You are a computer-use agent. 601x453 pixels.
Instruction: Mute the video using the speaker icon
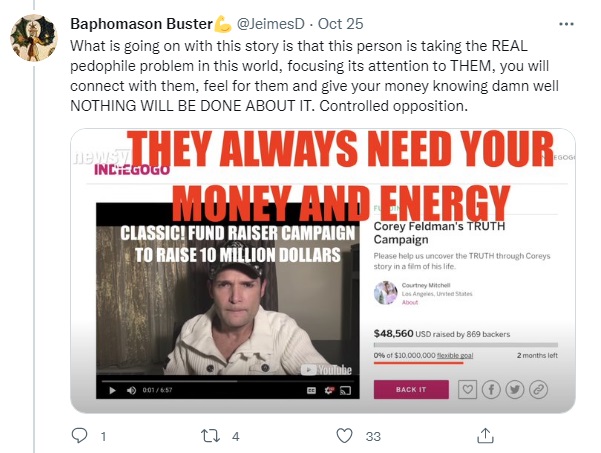click(x=131, y=391)
